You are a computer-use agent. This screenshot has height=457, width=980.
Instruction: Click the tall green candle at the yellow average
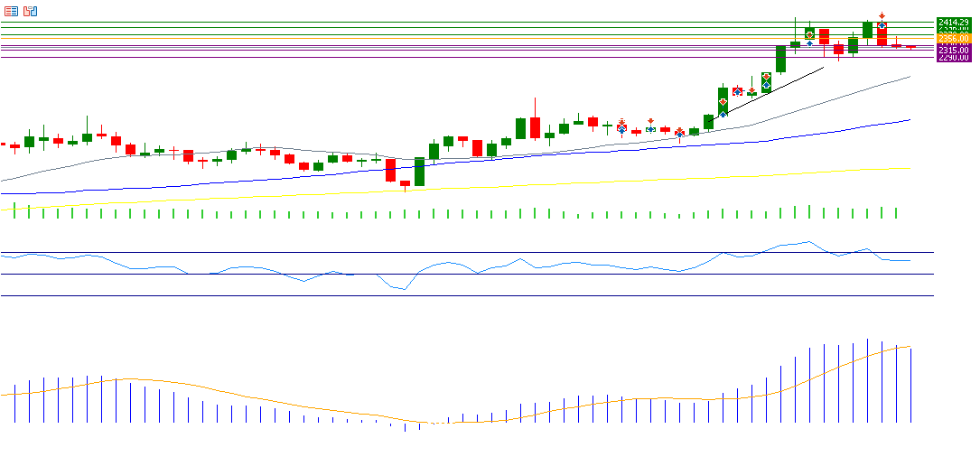[419, 172]
